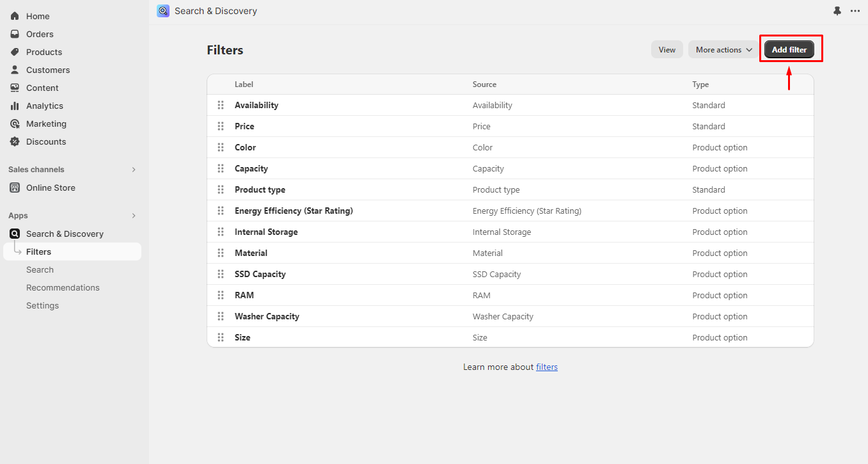Expand the Apps section chevron

[134, 216]
